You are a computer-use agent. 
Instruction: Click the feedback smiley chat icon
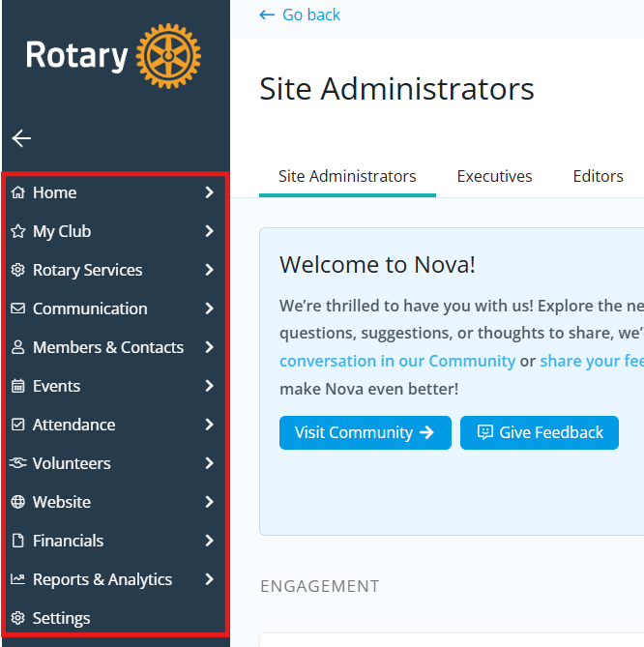pyautogui.click(x=485, y=432)
